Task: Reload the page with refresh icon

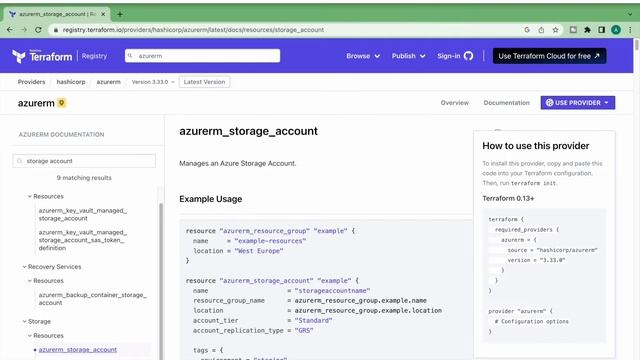Action: pyautogui.click(x=38, y=30)
